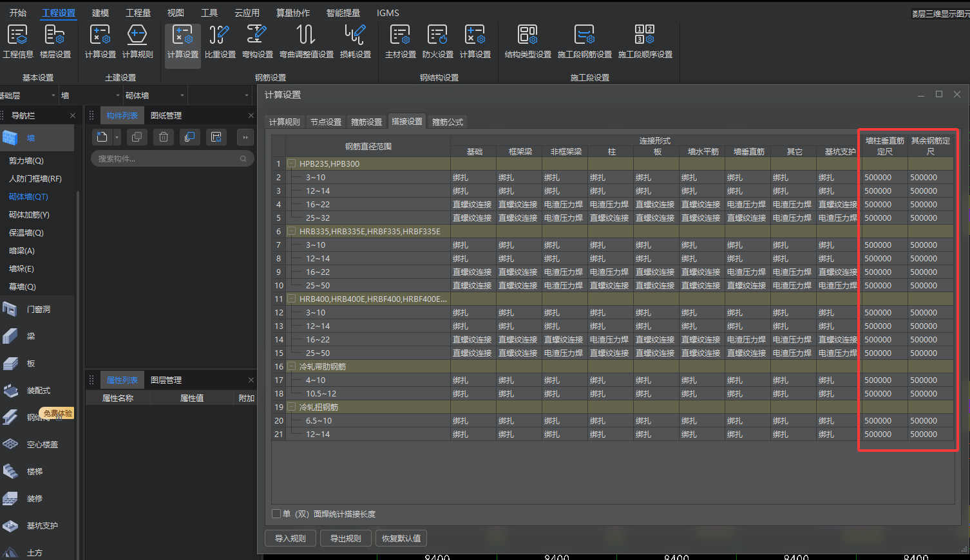Click the 导出规则 button
This screenshot has height=560, width=970.
pyautogui.click(x=346, y=538)
